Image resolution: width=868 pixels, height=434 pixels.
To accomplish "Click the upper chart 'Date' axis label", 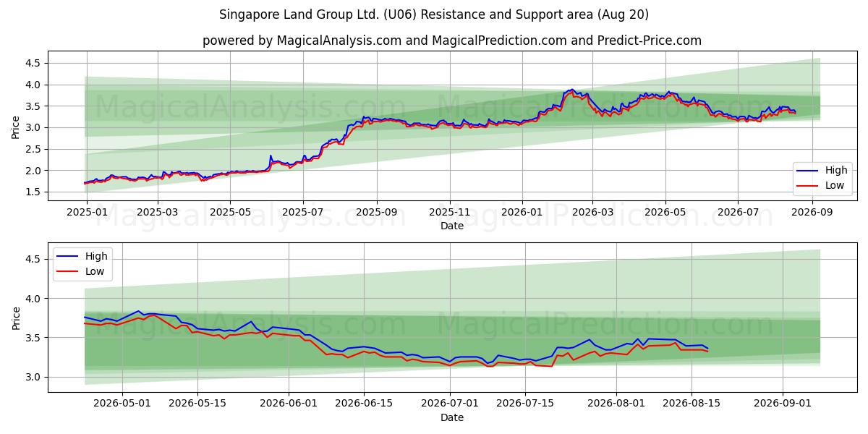I will pyautogui.click(x=452, y=226).
